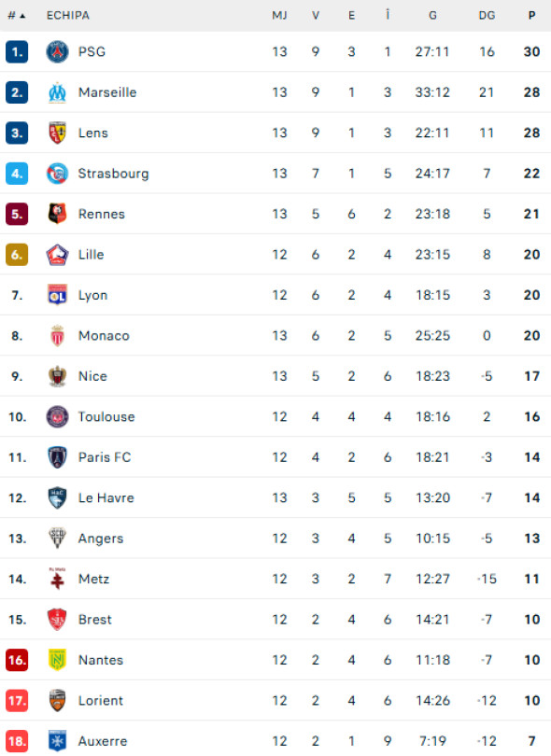The width and height of the screenshot is (551, 756).
Task: Select the Nantes club logo
Action: [56, 660]
